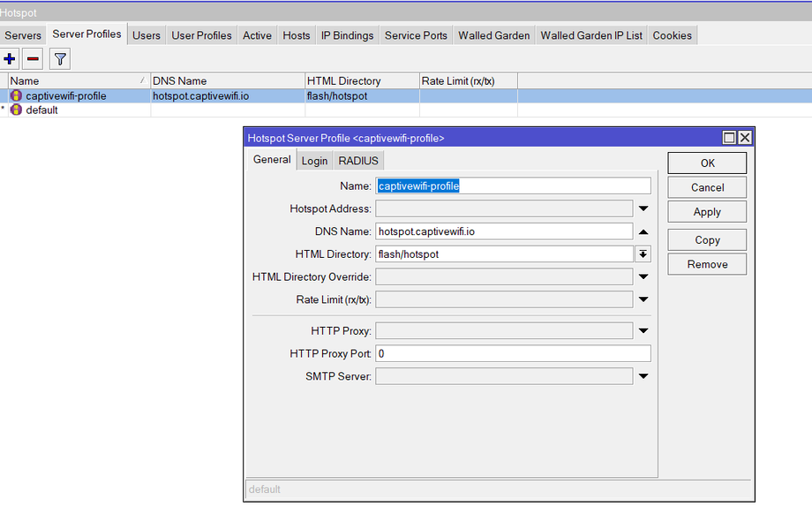This screenshot has width=812, height=507.
Task: Close the Hotspot Server Profile dialog
Action: [745, 138]
